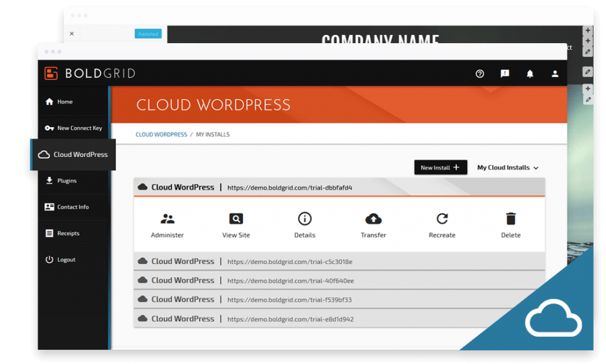606x364 pixels.
Task: Open notifications via the bell icon
Action: pyautogui.click(x=530, y=73)
